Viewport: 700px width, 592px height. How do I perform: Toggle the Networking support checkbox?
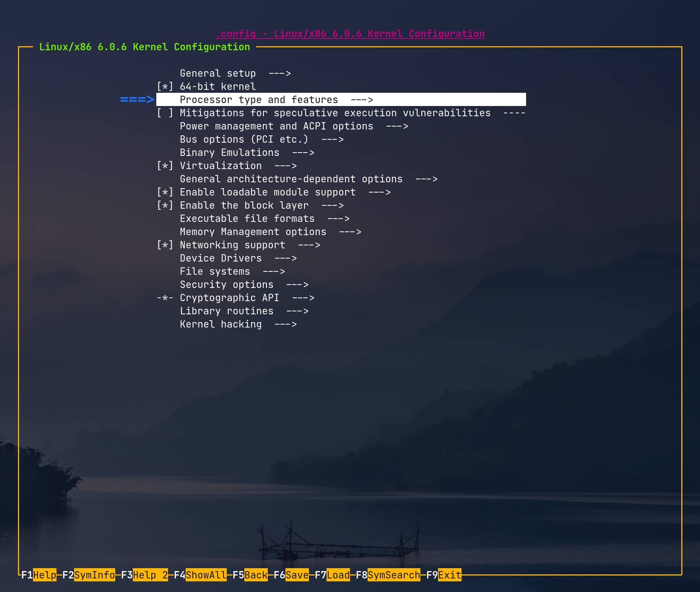(x=165, y=245)
